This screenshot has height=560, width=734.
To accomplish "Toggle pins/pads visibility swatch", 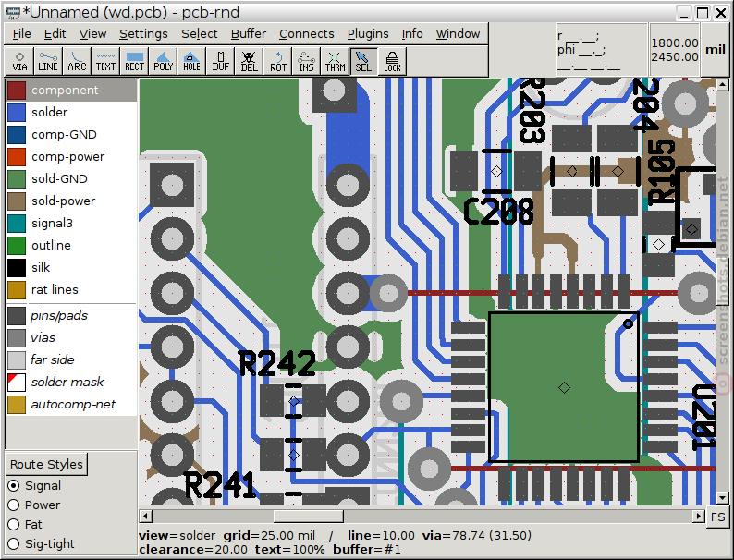I will click(x=17, y=316).
